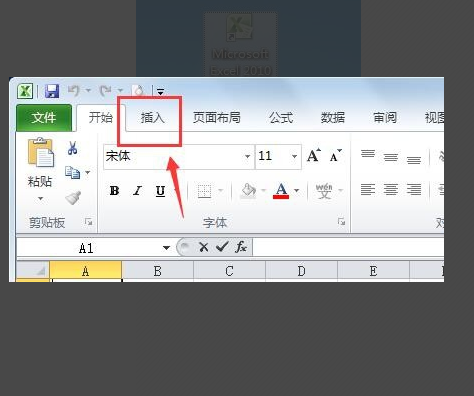Increase font size with large A icon
Screen dimensions: 474x396
(x=314, y=155)
